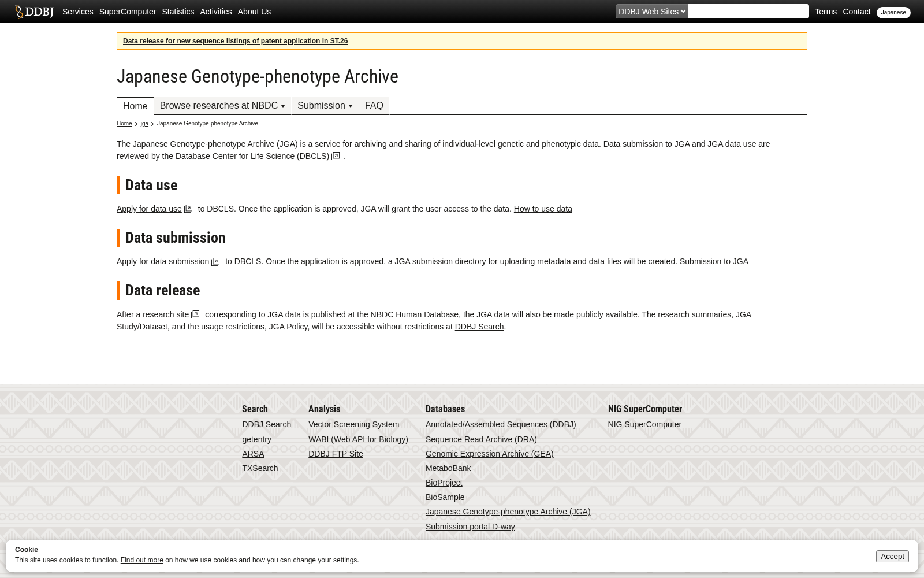
Task: Click Apply for data use link
Action: pos(149,209)
